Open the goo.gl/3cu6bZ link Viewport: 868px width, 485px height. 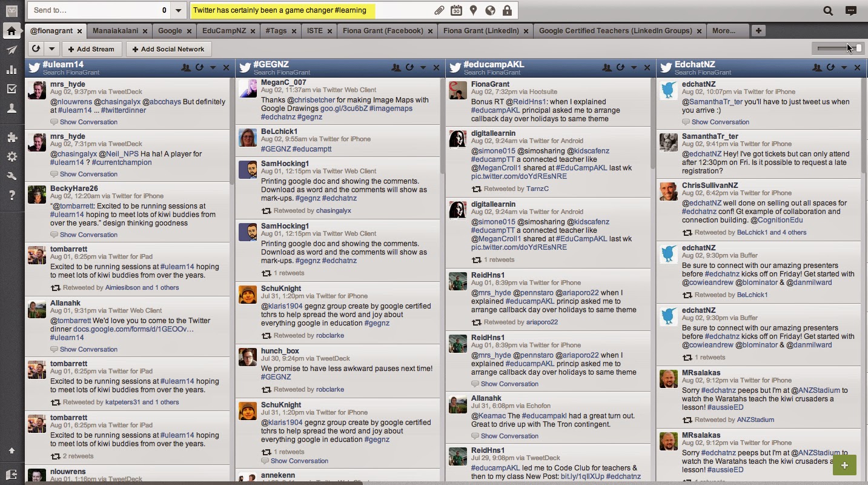pos(343,109)
